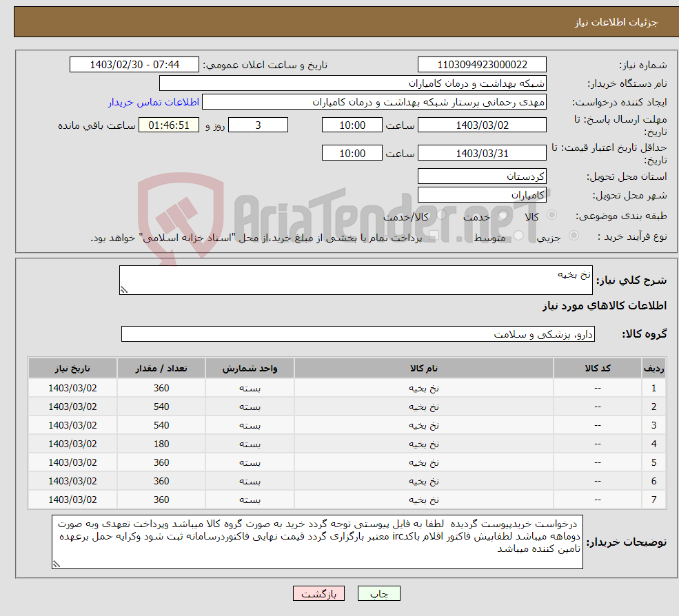Viewport: 679px width, 616px height.
Task: Click quantity 180 in row 4
Action: (x=161, y=444)
